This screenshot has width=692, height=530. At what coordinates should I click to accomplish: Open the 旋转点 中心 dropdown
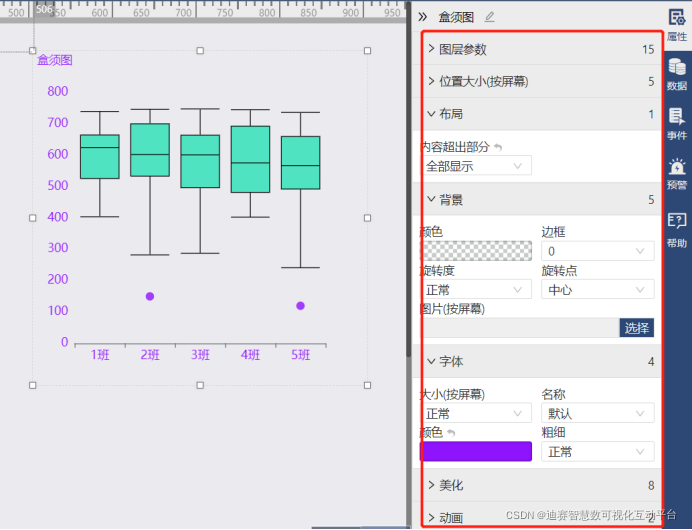tap(598, 289)
